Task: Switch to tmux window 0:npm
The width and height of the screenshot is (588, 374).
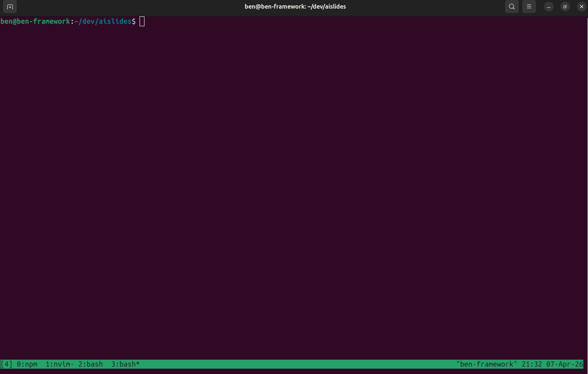Action: [27, 364]
